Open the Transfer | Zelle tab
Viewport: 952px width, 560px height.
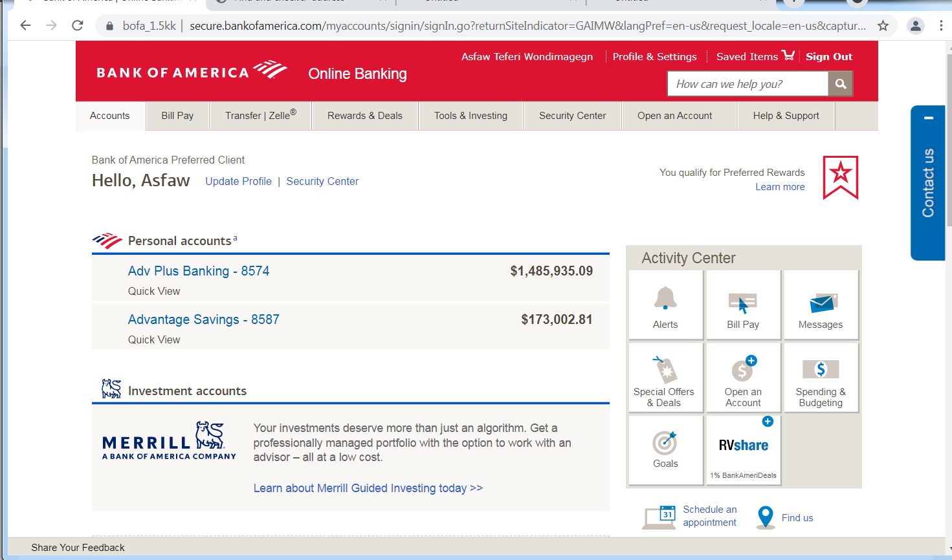pyautogui.click(x=261, y=116)
